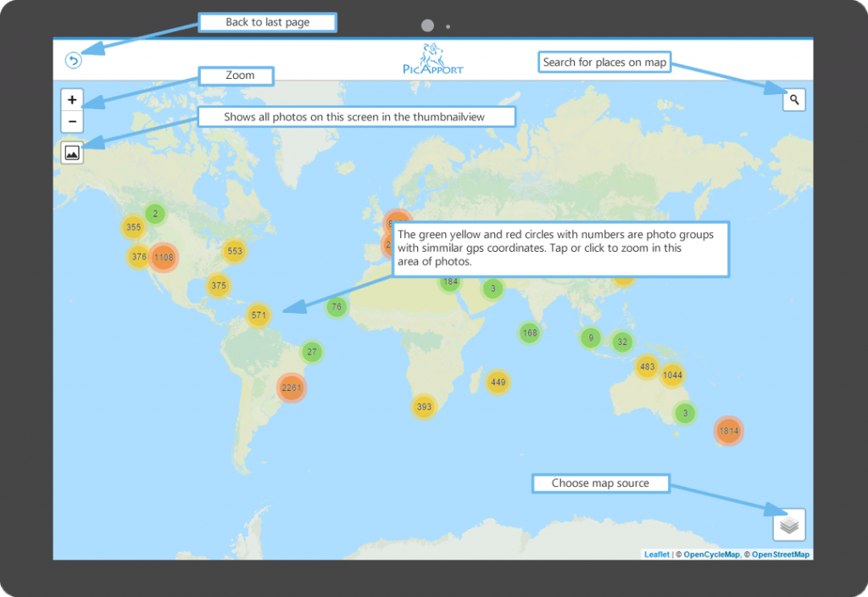
Task: Zoom in with the plus button
Action: point(72,100)
